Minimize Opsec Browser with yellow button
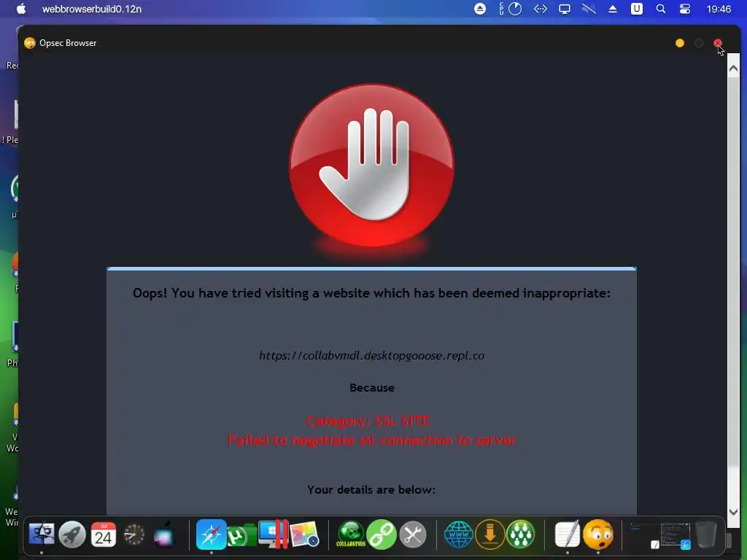Image resolution: width=747 pixels, height=560 pixels. coord(680,43)
